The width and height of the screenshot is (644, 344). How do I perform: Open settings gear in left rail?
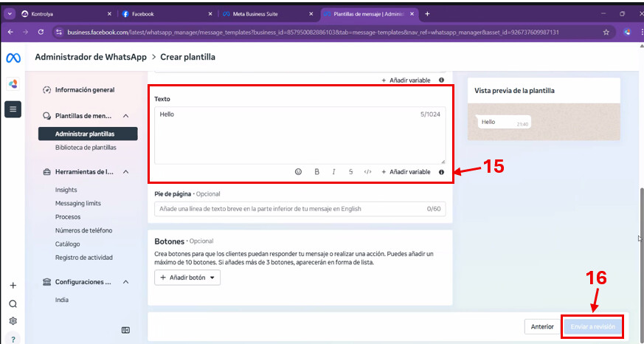coord(13,321)
